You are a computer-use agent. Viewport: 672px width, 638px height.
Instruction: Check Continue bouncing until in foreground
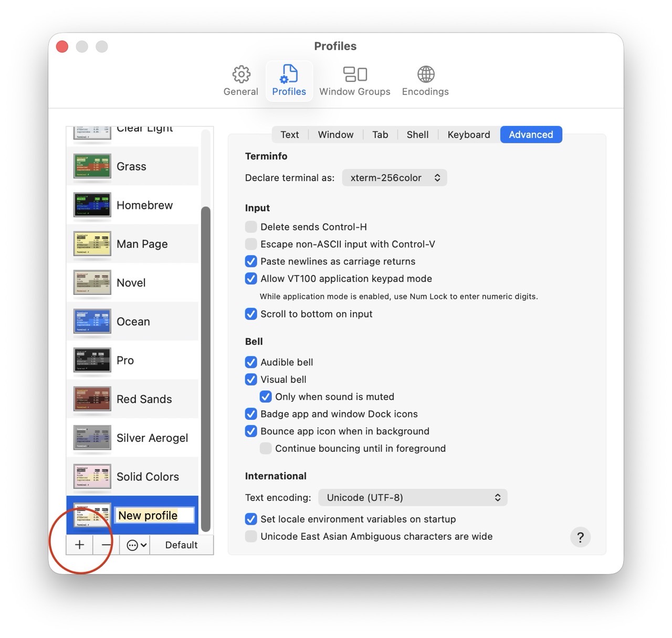click(x=266, y=449)
